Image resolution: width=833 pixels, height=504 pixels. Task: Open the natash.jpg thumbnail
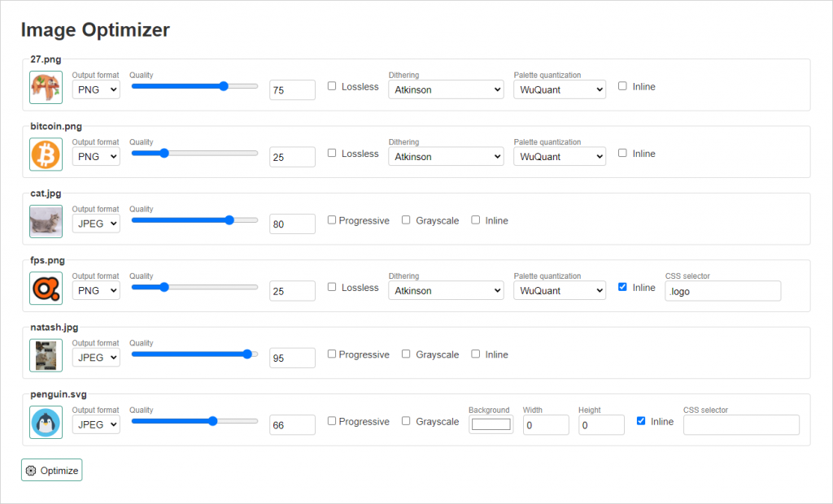(46, 354)
